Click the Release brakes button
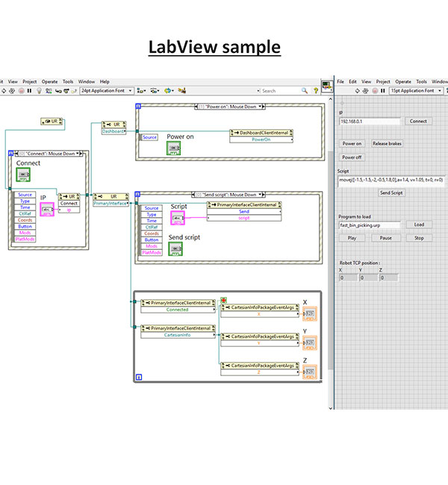 point(387,143)
